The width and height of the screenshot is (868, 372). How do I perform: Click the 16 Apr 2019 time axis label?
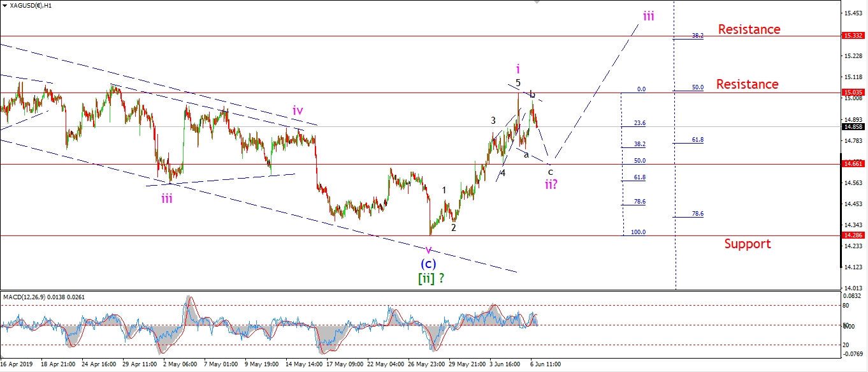(x=17, y=364)
